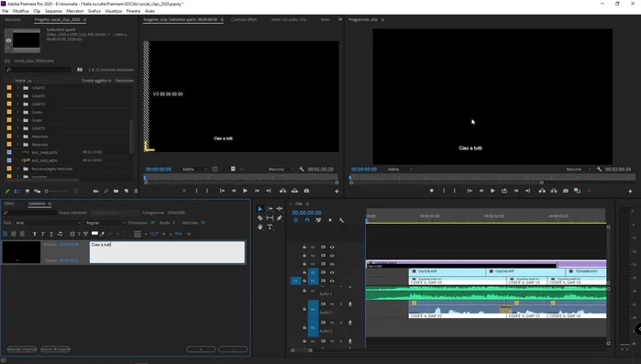Hide video track V4 with eye
The height and width of the screenshot is (364, 641).
tap(332, 256)
